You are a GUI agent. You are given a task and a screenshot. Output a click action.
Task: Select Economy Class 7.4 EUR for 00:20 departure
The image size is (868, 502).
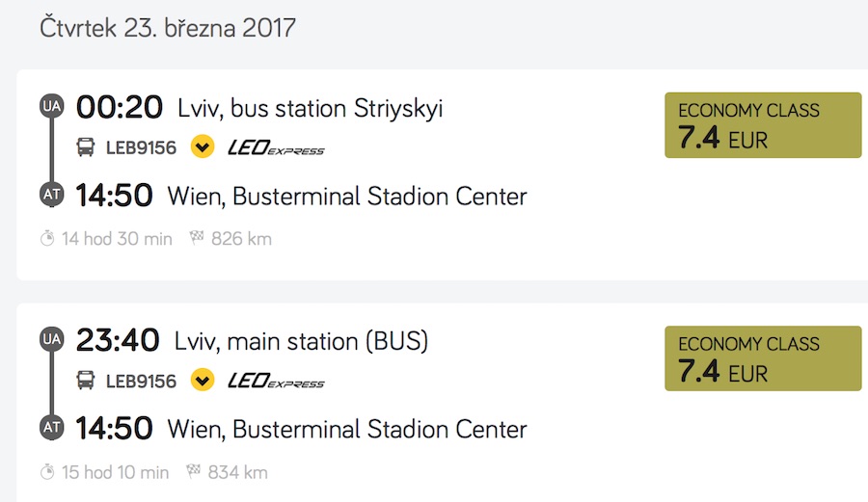tap(762, 125)
